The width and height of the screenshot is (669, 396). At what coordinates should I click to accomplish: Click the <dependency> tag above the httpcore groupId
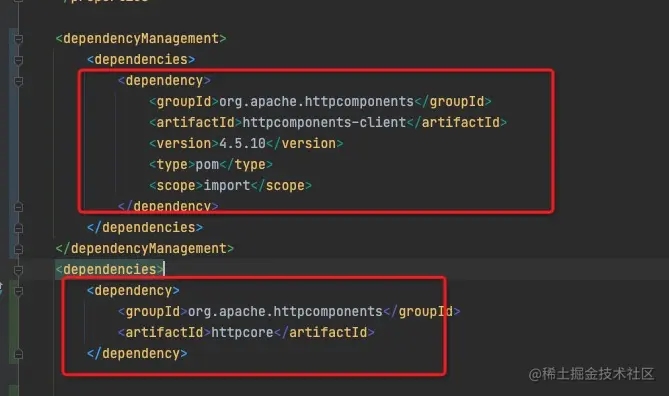tap(133, 291)
